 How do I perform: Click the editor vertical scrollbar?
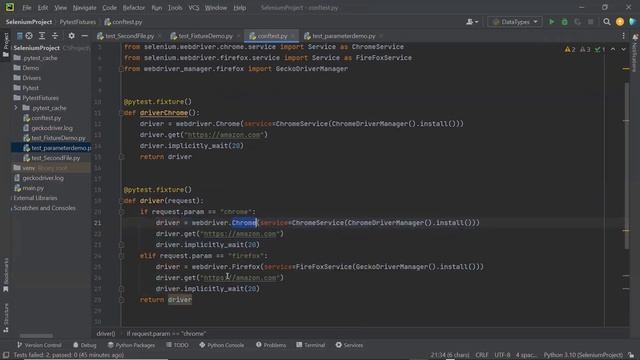coord(626,165)
